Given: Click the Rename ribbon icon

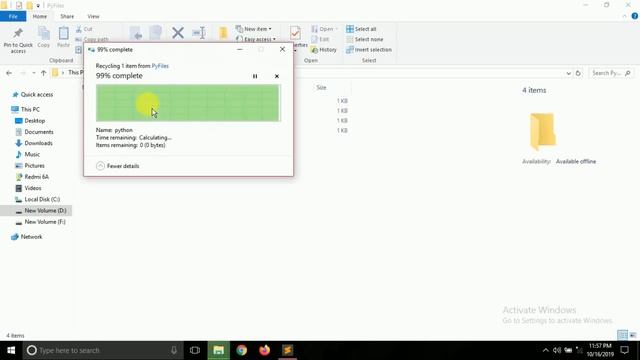Looking at the screenshot, I should tap(199, 33).
